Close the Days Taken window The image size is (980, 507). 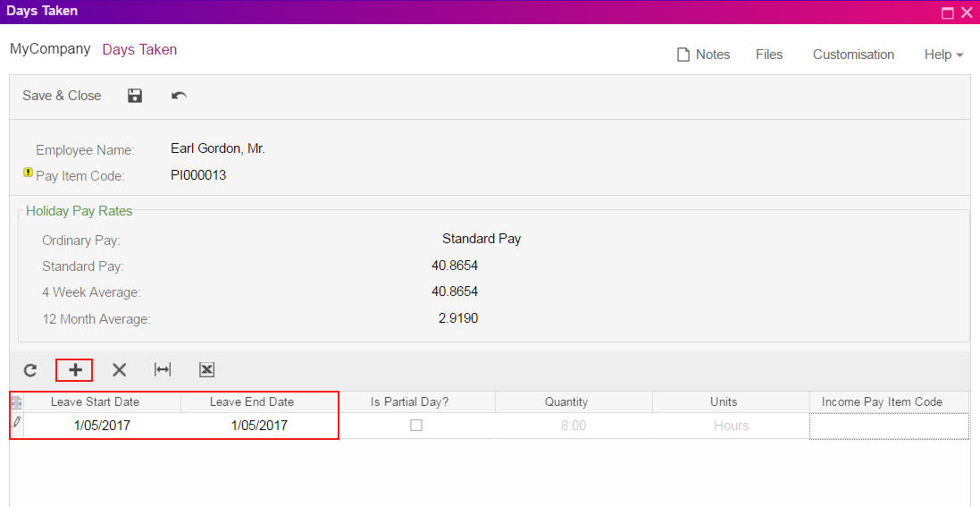[x=967, y=13]
